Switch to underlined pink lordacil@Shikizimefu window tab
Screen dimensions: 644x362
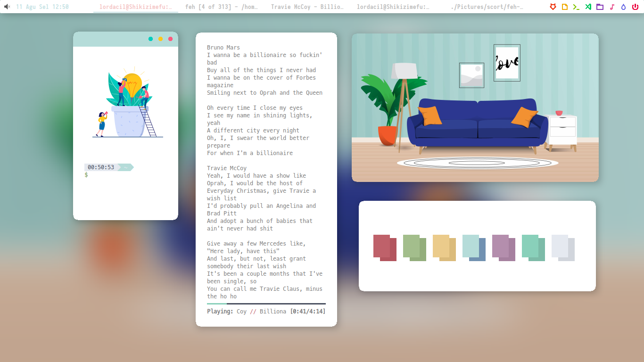[136, 7]
